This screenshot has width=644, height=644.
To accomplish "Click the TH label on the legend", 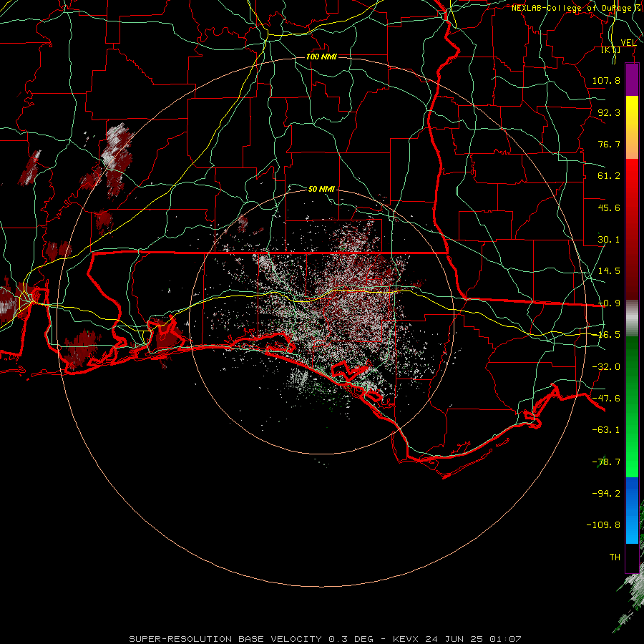I will (615, 557).
